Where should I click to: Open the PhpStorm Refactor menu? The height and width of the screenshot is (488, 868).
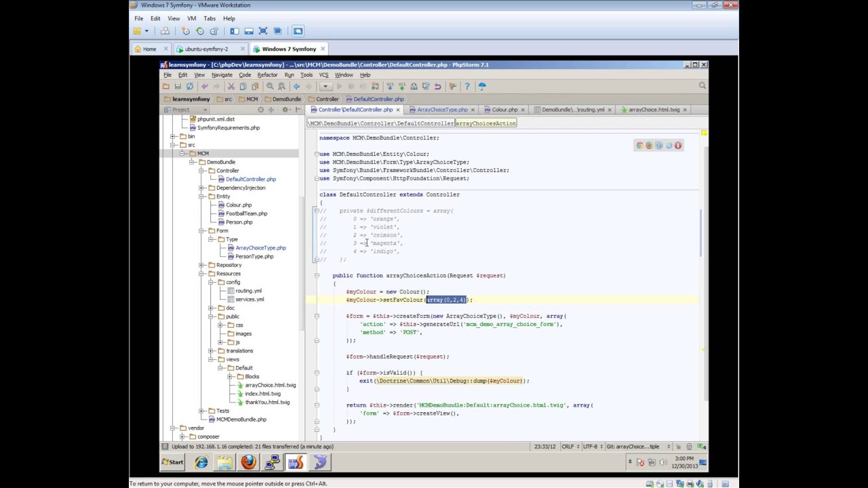tap(267, 75)
